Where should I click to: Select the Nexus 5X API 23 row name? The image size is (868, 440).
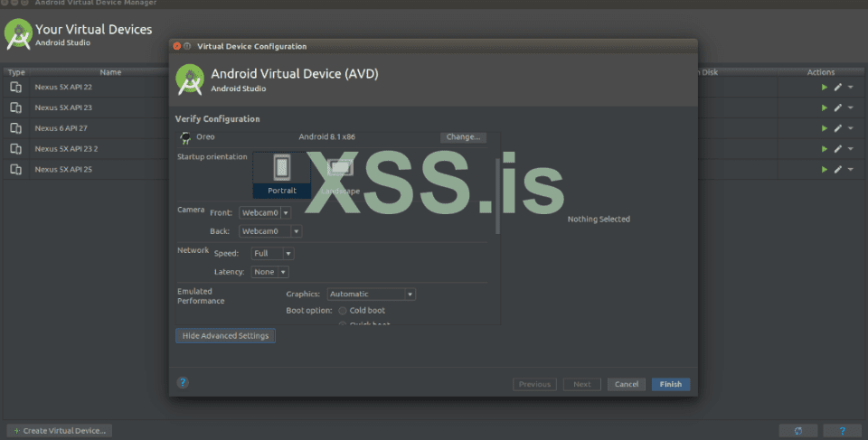click(x=63, y=108)
